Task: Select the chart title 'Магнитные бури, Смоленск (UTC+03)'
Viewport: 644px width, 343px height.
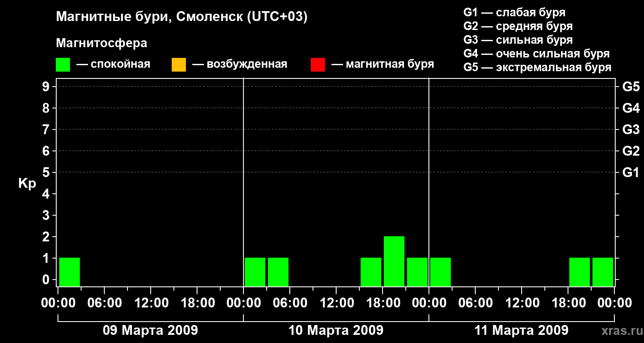Action: [x=182, y=17]
